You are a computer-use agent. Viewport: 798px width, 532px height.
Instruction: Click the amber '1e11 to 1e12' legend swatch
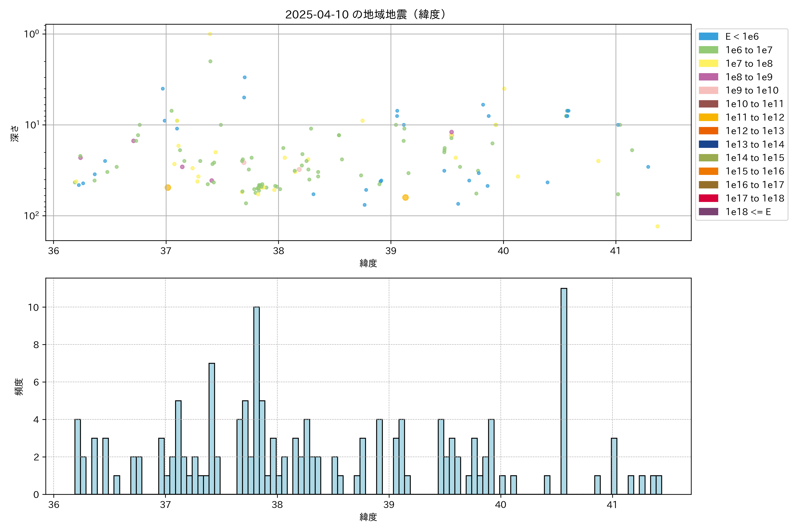708,117
